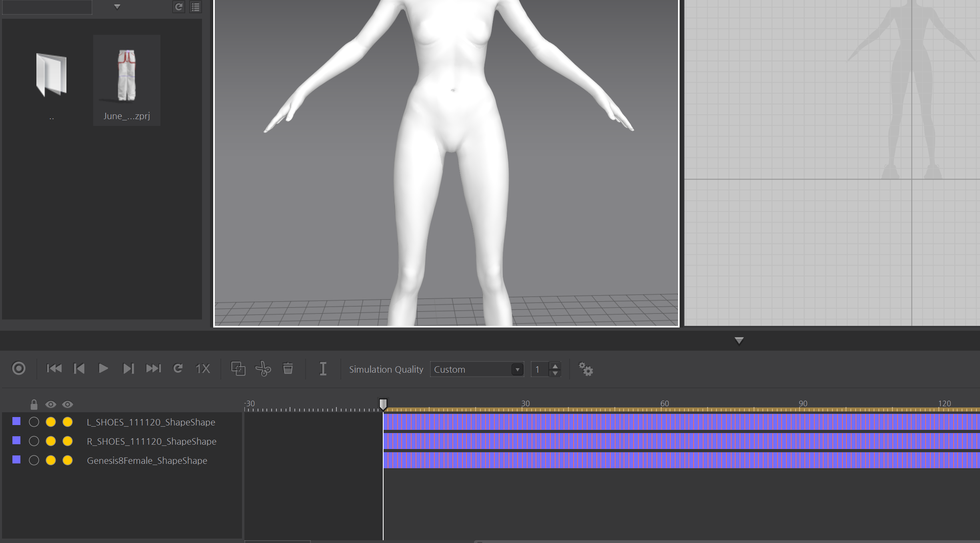980x543 pixels.
Task: Collapse the animation editor with triangle
Action: [x=739, y=341]
